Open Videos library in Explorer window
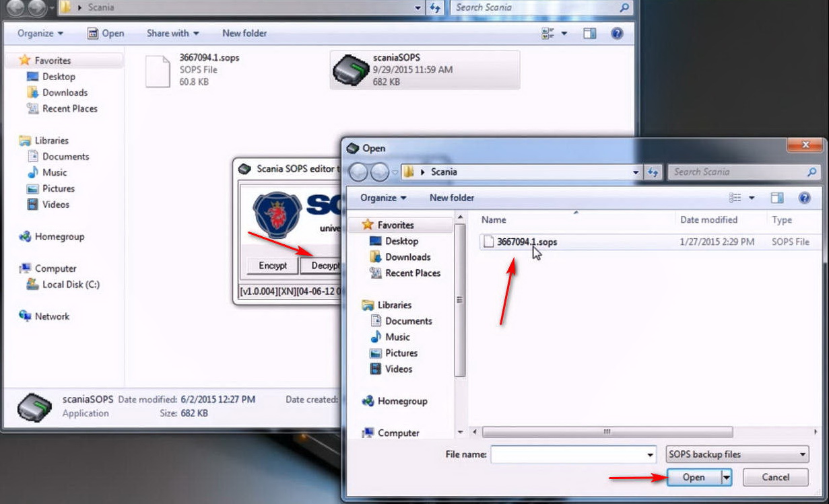829x504 pixels. pos(56,205)
